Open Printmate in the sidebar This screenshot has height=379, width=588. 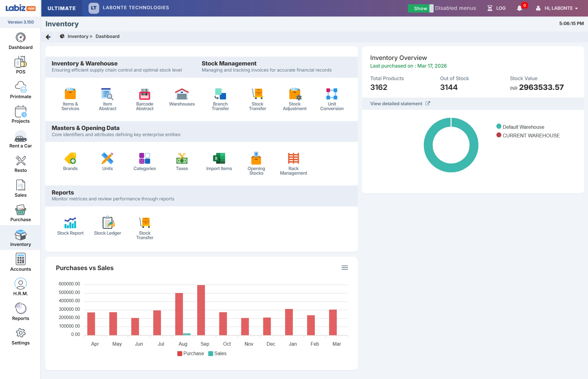coord(21,90)
